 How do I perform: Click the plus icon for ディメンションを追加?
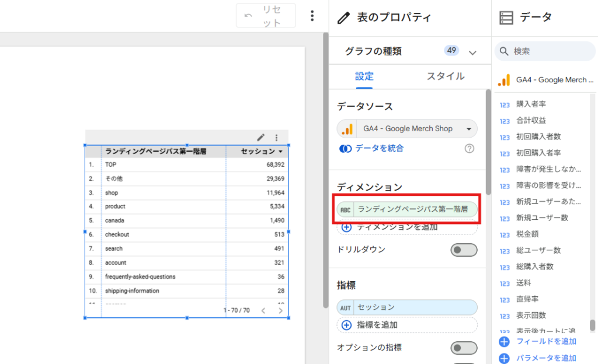click(346, 227)
